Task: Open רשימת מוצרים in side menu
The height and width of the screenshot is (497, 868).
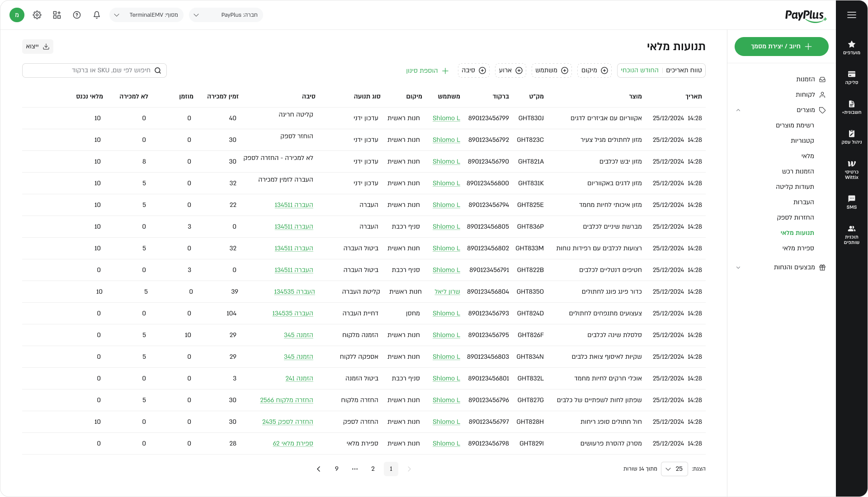Action: 795,125
